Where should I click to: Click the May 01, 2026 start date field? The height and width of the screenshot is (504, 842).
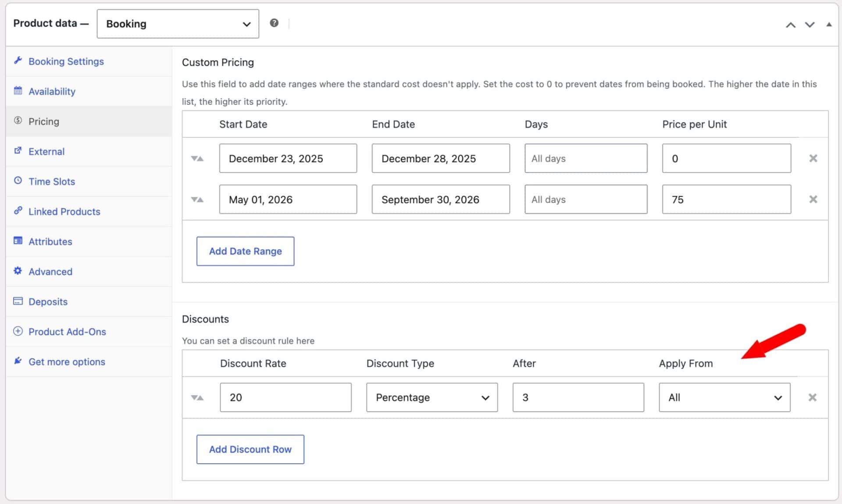288,199
